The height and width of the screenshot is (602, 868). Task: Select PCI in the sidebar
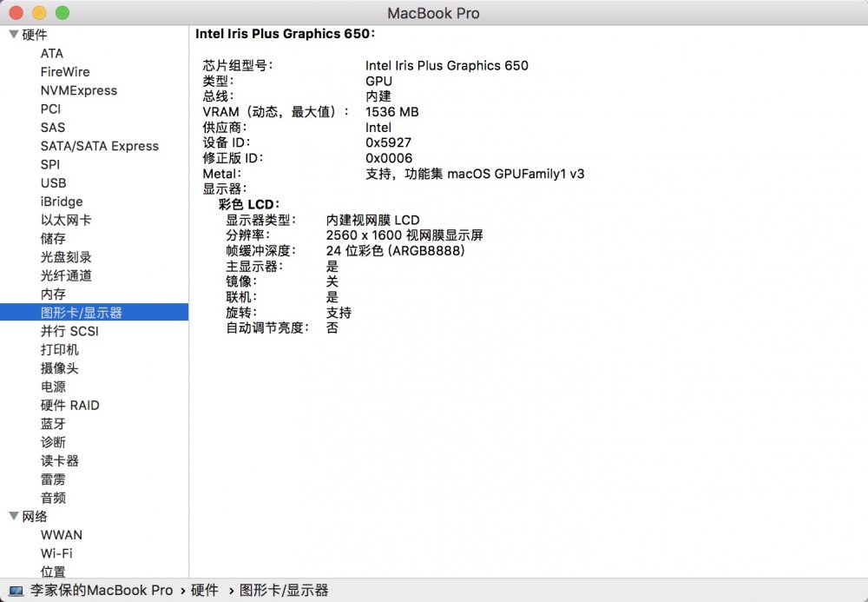tap(50, 109)
